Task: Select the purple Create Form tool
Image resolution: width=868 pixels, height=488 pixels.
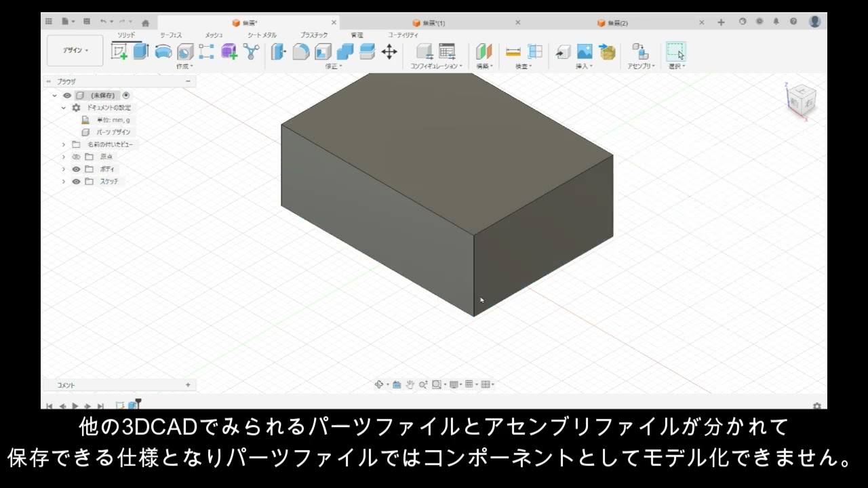Action: [x=229, y=52]
